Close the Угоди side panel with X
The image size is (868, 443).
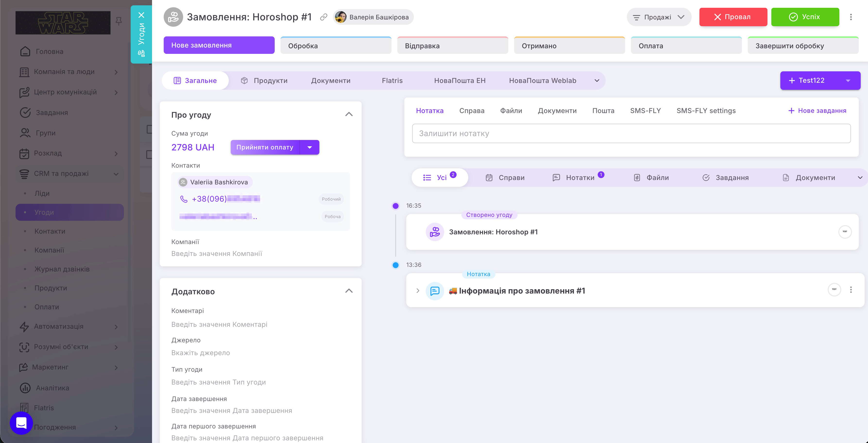141,15
